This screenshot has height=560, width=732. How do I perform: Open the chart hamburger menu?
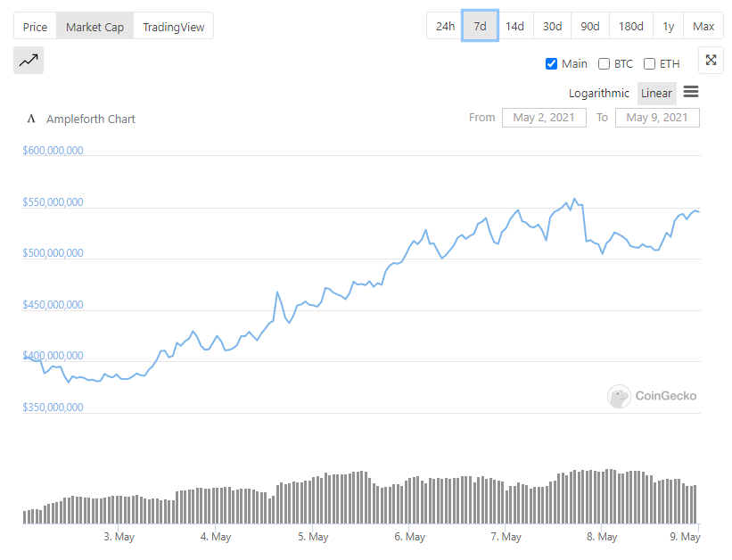[x=691, y=92]
